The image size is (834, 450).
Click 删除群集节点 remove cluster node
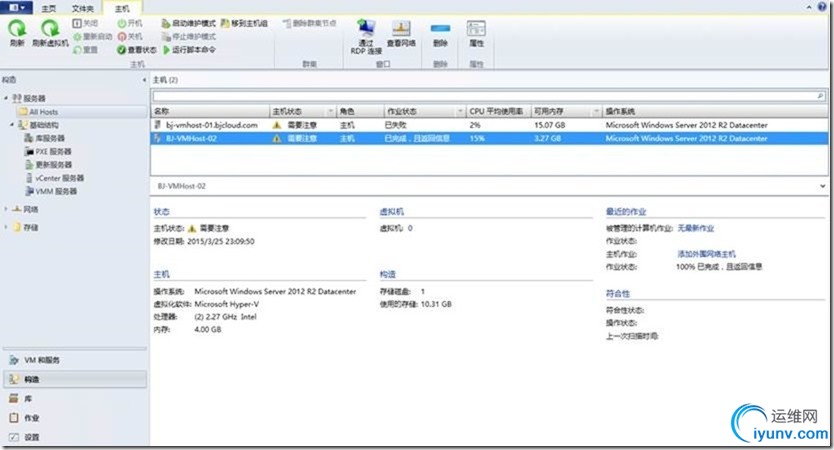(x=309, y=23)
